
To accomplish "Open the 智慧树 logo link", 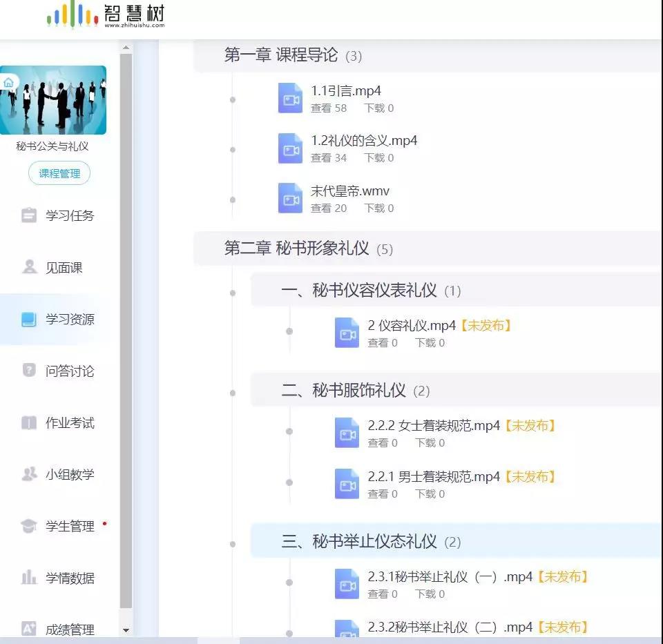I will point(106,16).
